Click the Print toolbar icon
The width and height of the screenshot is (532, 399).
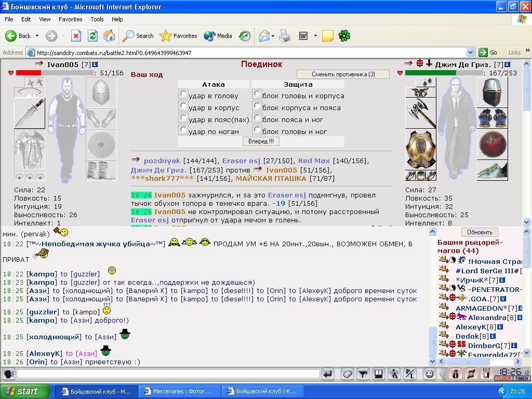click(x=285, y=36)
